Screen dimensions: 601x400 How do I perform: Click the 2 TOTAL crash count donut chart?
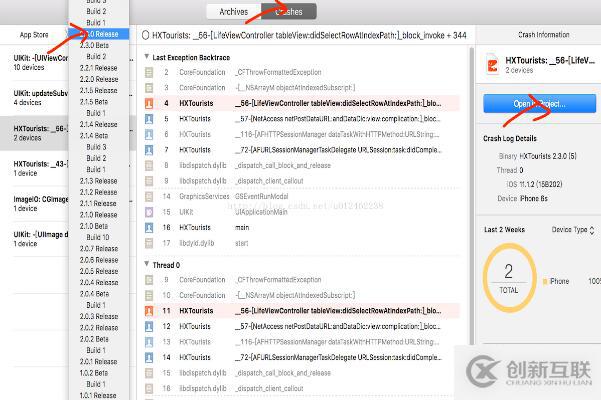(x=509, y=279)
